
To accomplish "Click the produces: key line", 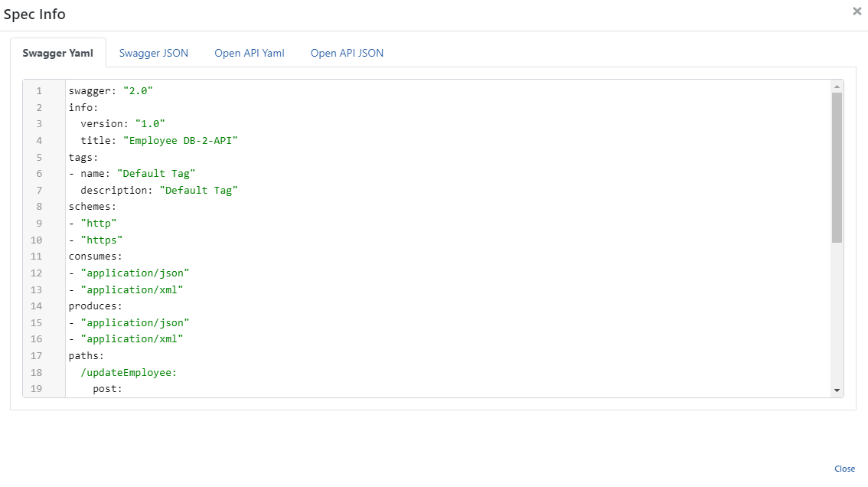I will click(x=95, y=306).
